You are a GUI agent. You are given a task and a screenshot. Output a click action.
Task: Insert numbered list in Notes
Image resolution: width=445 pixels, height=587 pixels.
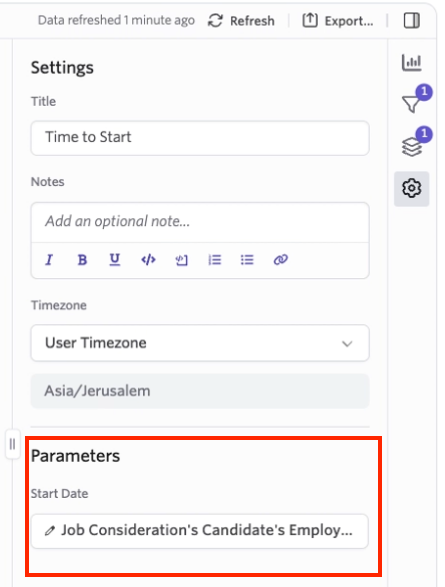[x=214, y=259]
